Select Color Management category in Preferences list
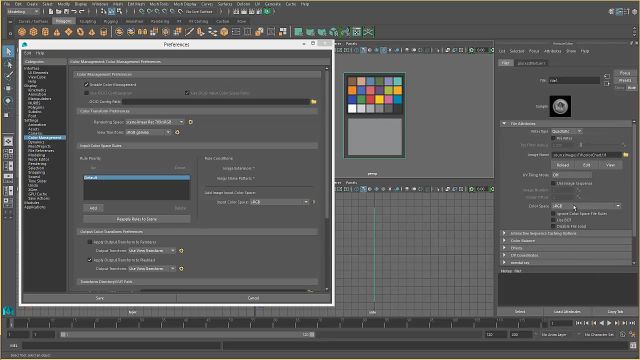640x360 pixels. (44, 138)
